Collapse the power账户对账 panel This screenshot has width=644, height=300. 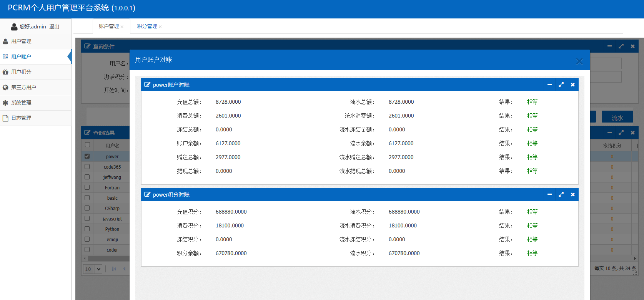tap(549, 85)
